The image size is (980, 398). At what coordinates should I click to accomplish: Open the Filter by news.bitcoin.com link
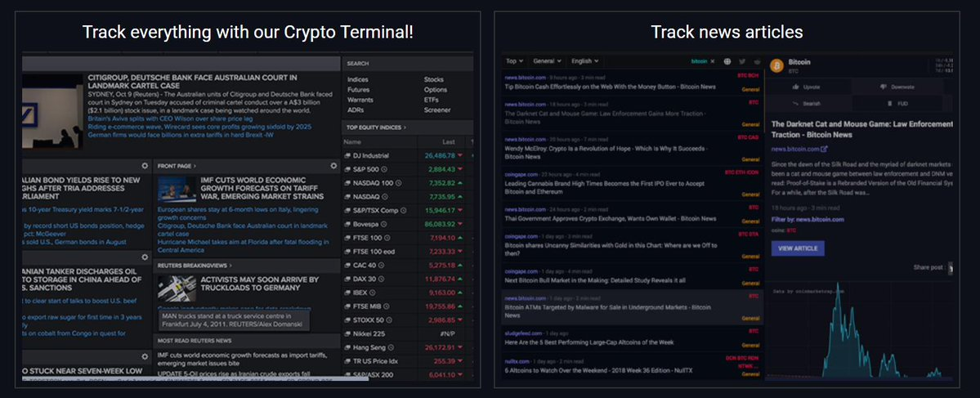pyautogui.click(x=808, y=219)
